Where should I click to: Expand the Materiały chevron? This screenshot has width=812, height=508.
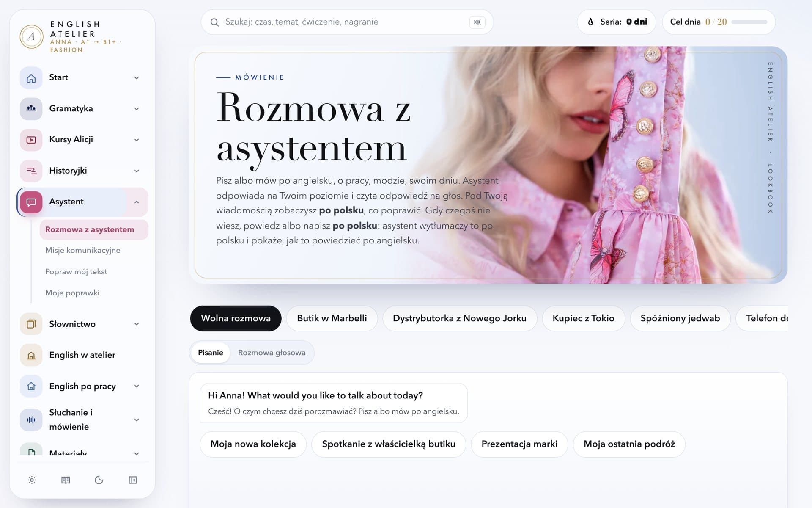[137, 453]
